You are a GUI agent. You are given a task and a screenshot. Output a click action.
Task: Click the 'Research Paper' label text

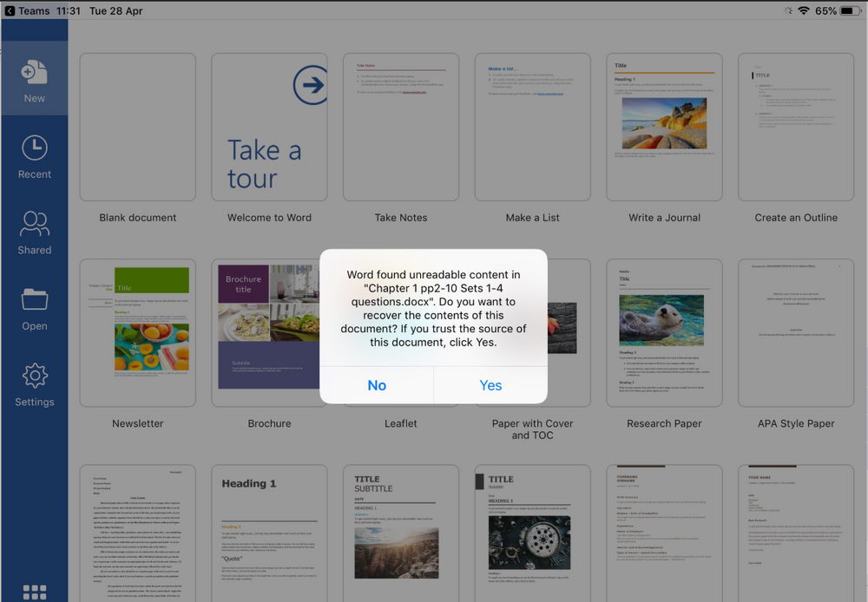tap(664, 423)
